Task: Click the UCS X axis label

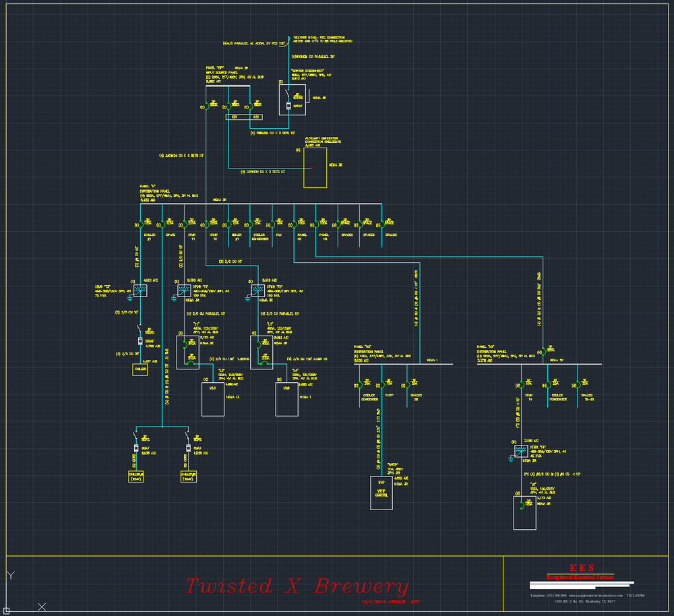Action: (42, 607)
